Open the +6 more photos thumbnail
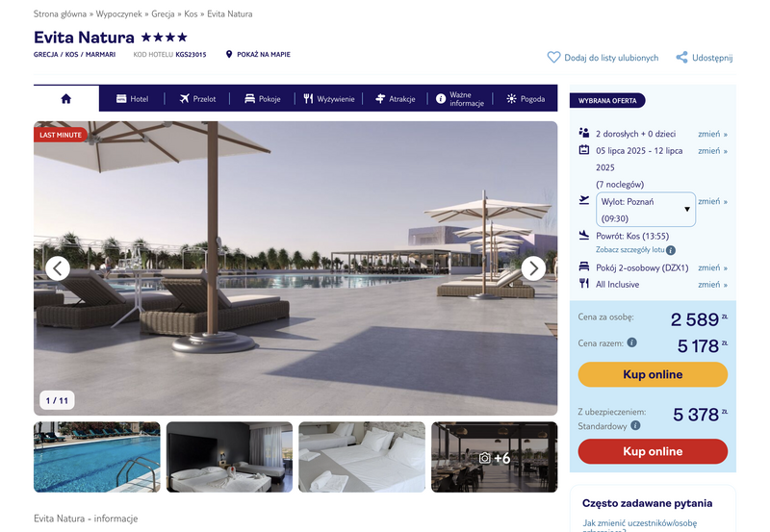The width and height of the screenshot is (770, 532). [495, 457]
